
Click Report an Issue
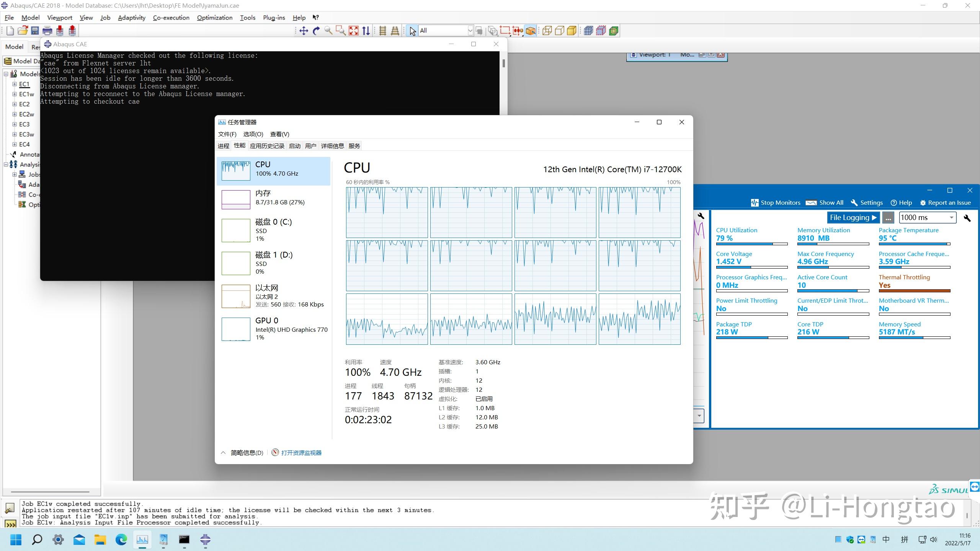coord(945,203)
